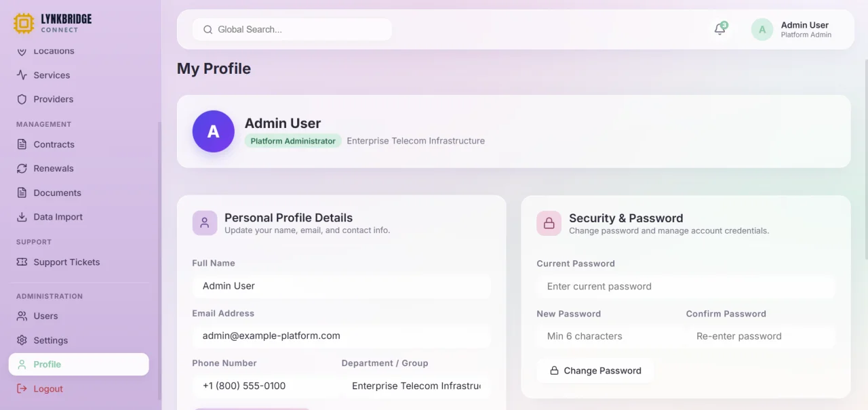Open Contracts under Management
Image resolution: width=868 pixels, height=410 pixels.
79,144
